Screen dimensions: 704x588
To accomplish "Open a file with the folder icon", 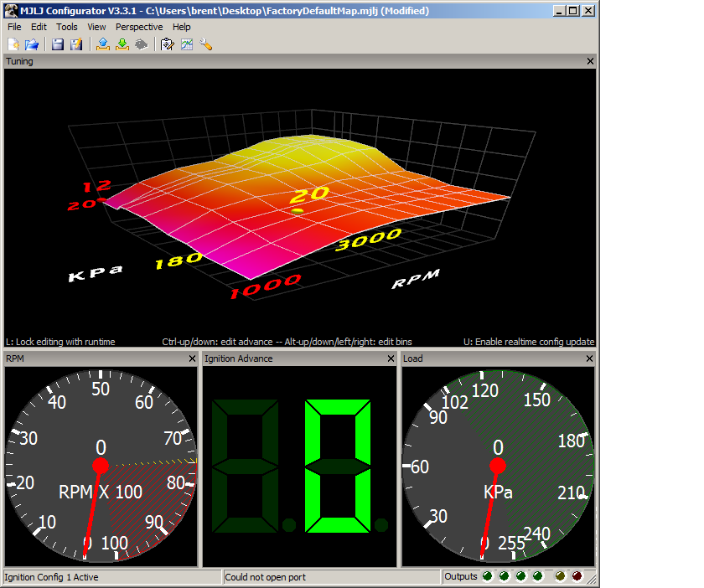I will click(32, 44).
